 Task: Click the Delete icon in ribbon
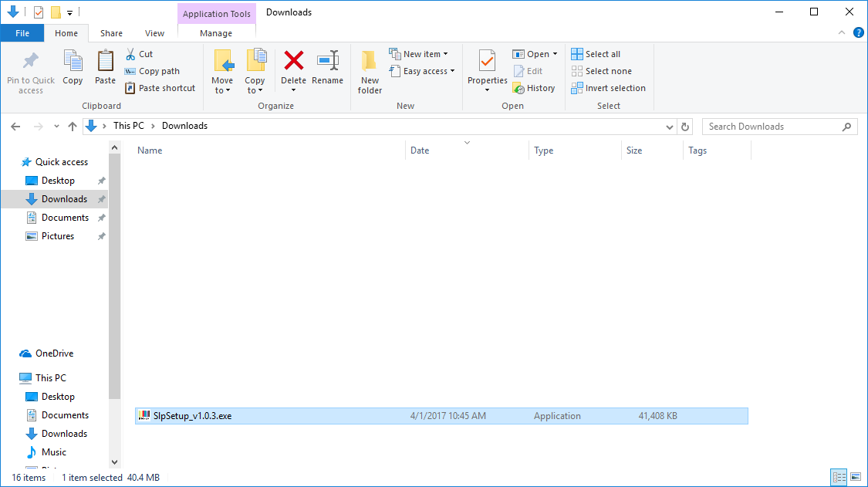point(293,62)
